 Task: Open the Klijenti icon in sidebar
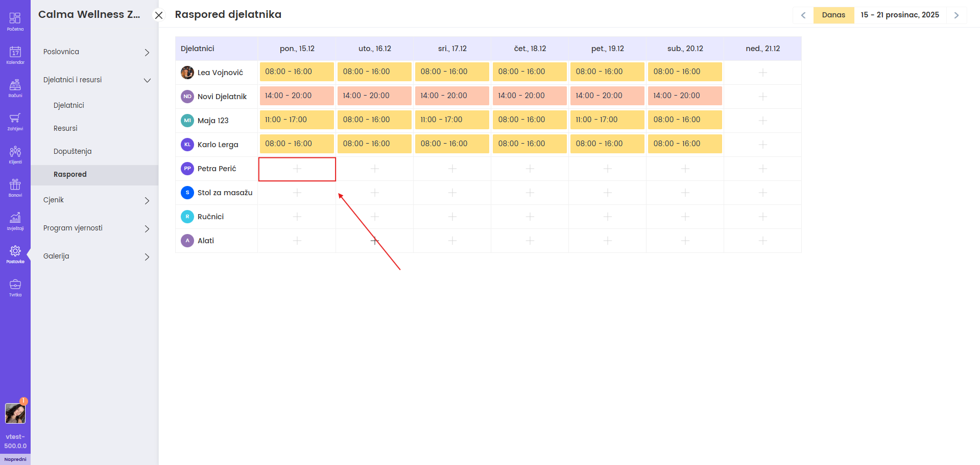point(15,154)
